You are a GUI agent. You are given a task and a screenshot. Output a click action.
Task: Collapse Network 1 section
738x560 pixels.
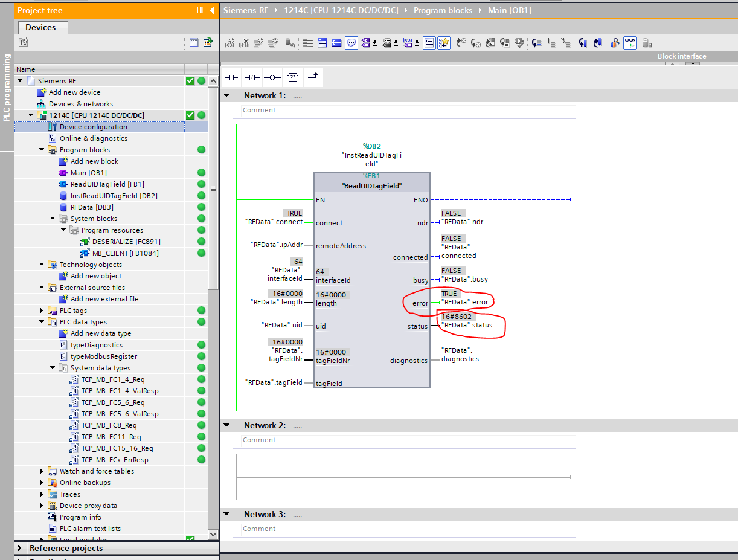click(227, 95)
